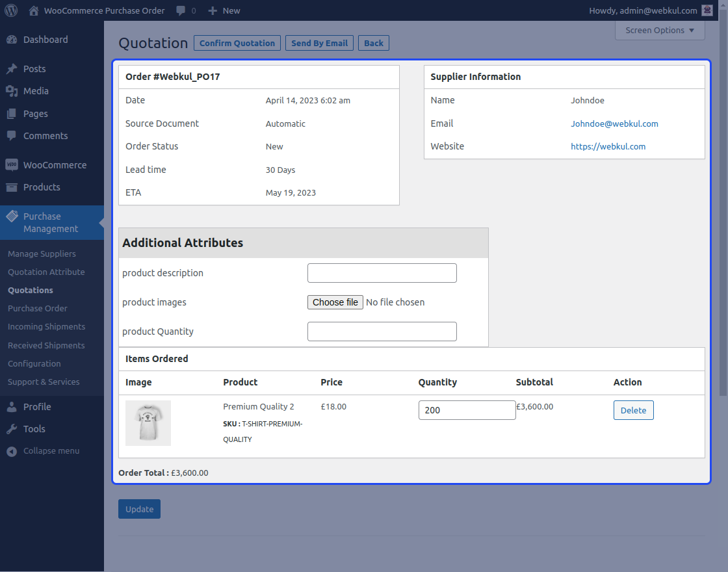The height and width of the screenshot is (572, 728).
Task: Expand the Screen Options panel
Action: pos(659,30)
